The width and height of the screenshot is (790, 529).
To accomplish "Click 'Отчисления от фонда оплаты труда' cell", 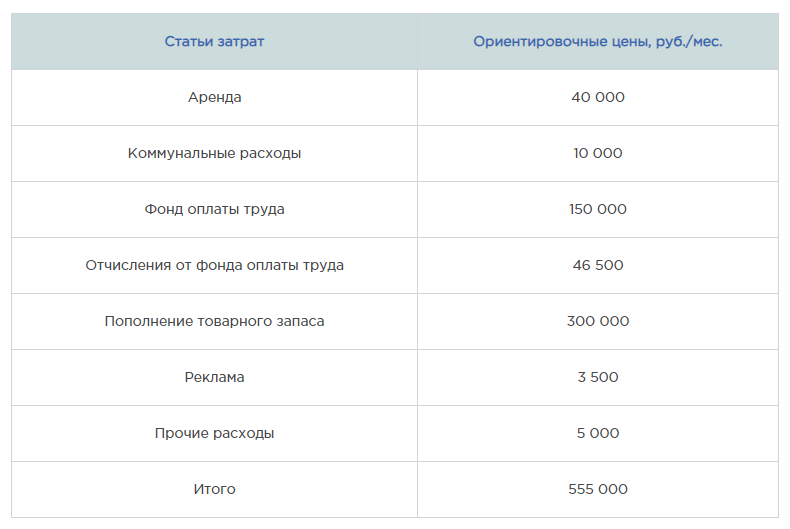I will coord(214,266).
